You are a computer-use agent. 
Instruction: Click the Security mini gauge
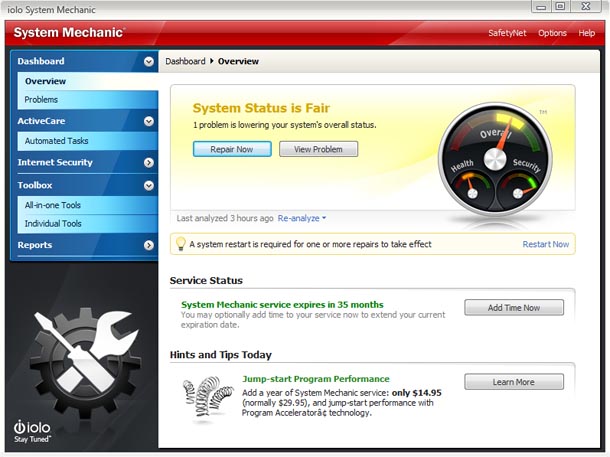[x=518, y=189]
